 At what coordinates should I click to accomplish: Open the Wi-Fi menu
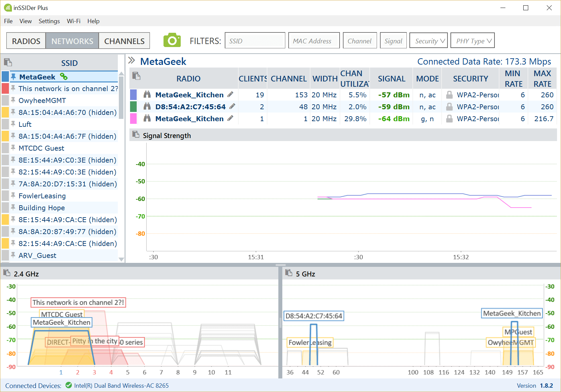click(73, 21)
